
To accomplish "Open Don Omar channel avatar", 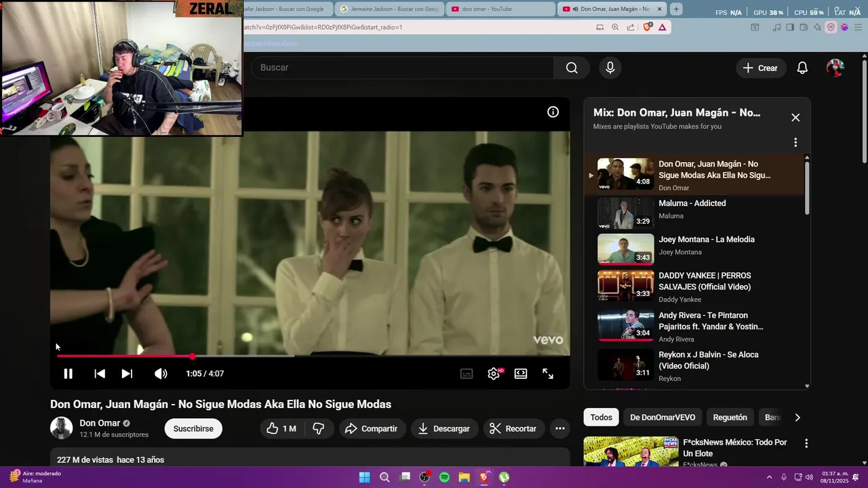I will 62,428.
